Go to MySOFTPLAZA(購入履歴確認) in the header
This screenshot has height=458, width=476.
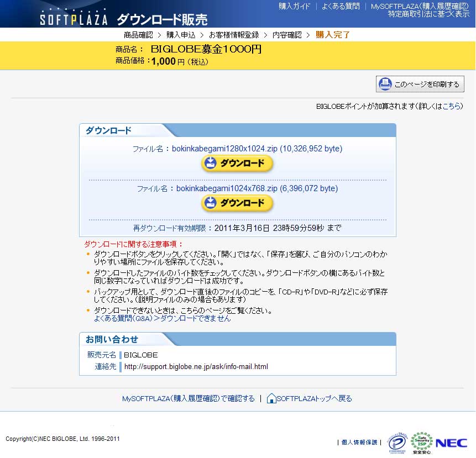click(x=420, y=6)
